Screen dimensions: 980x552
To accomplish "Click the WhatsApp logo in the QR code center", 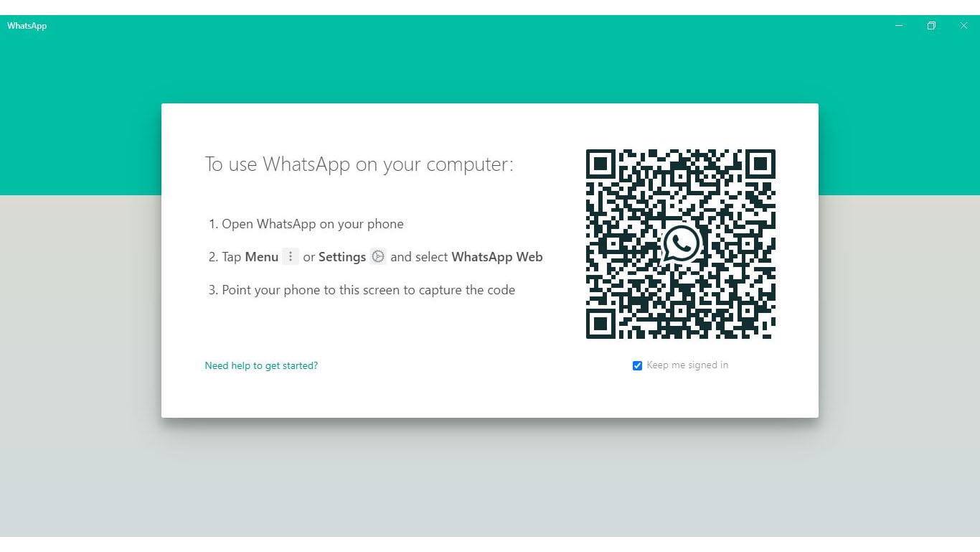I will [x=681, y=244].
